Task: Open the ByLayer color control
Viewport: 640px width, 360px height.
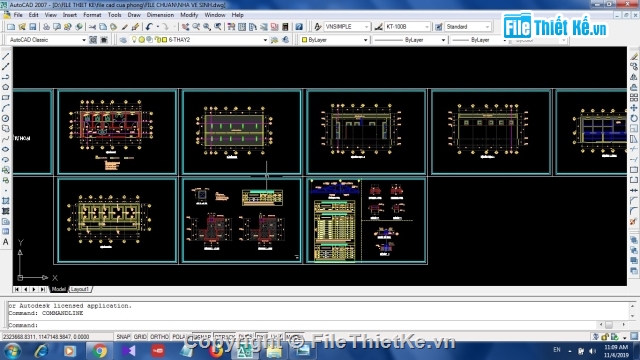Action: tap(334, 40)
